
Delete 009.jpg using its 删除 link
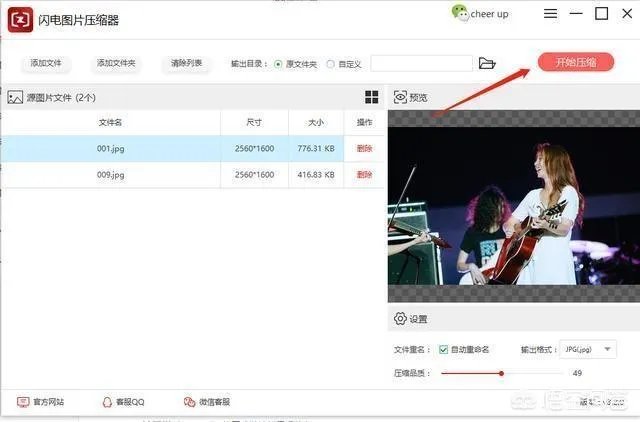(x=364, y=175)
